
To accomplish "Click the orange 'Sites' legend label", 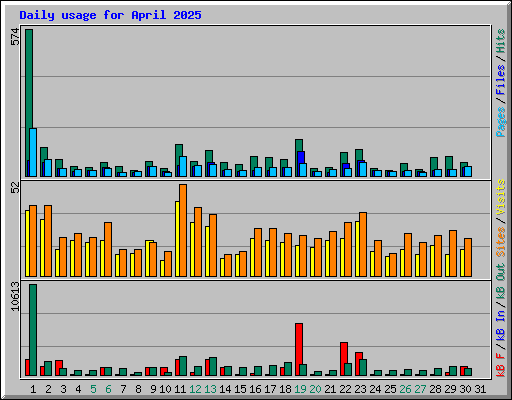I will pyautogui.click(x=500, y=242).
